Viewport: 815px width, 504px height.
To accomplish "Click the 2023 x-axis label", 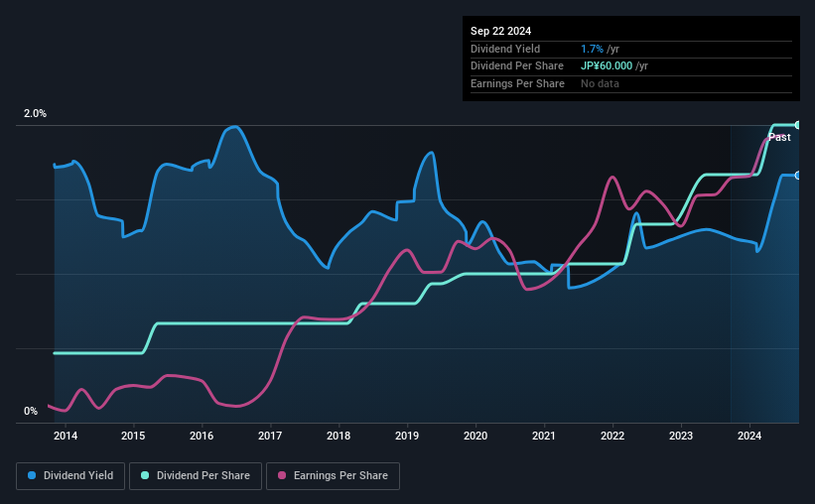I will (x=680, y=436).
